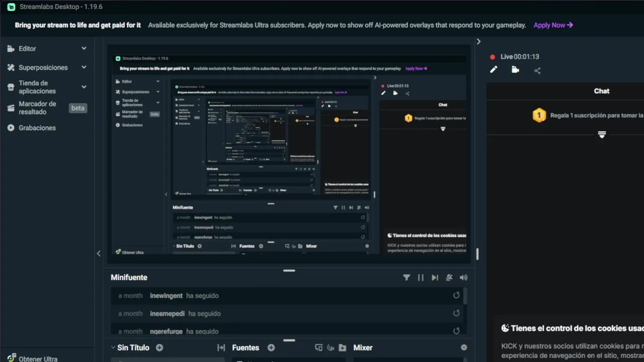The height and width of the screenshot is (362, 644).
Task: Select the ineamepedi ha seguido event row
Action: (287, 313)
